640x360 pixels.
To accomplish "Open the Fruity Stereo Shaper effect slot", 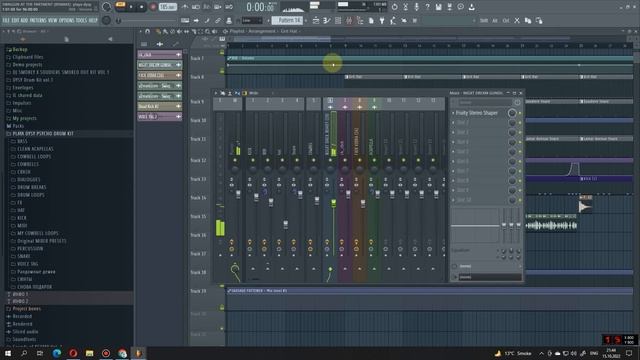I will (x=477, y=113).
